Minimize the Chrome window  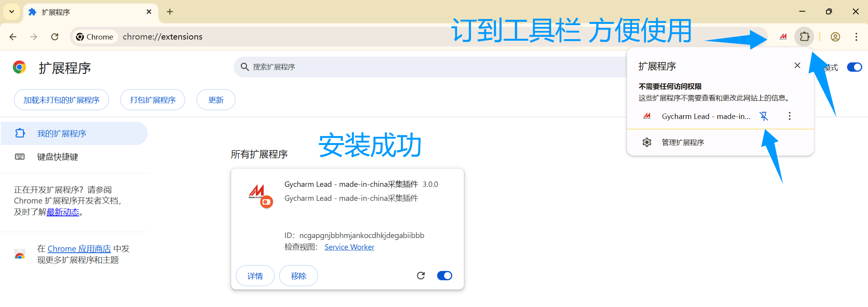pos(802,12)
